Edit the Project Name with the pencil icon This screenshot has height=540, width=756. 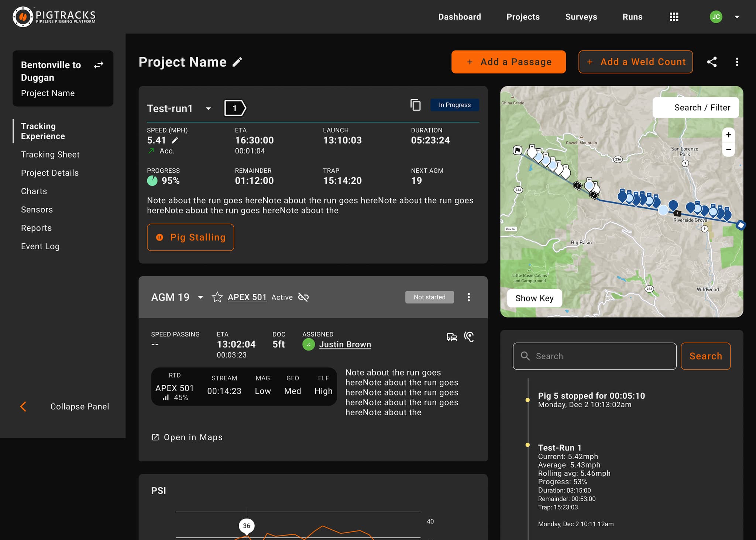237,62
